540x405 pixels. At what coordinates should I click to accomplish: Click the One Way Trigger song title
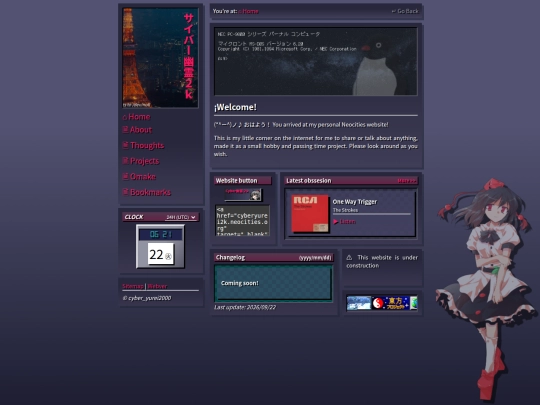pos(355,202)
